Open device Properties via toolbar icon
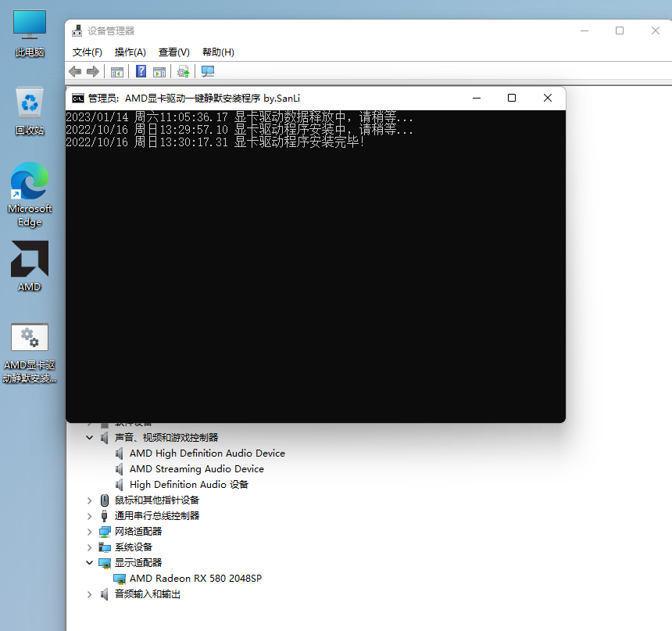672x631 pixels. [159, 71]
